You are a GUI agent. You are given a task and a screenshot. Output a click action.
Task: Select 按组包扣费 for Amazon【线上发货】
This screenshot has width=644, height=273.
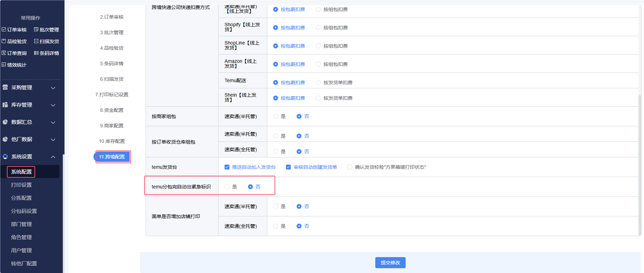[x=318, y=64]
